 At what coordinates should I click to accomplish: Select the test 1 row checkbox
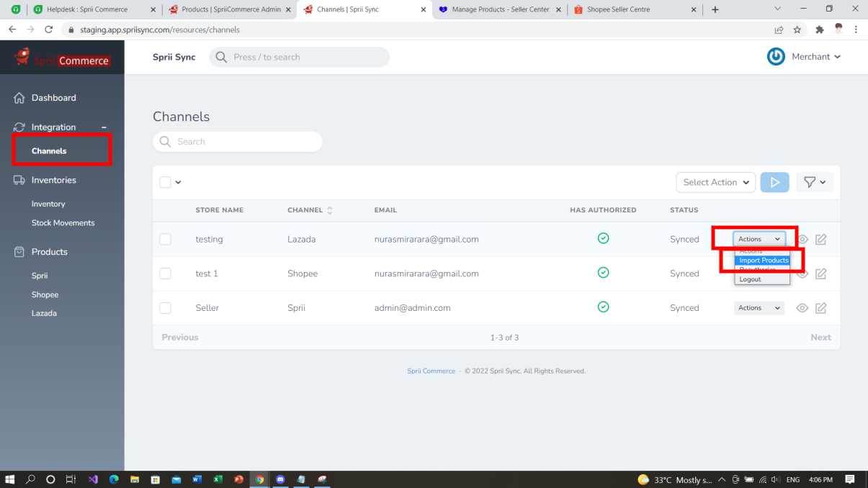(165, 274)
